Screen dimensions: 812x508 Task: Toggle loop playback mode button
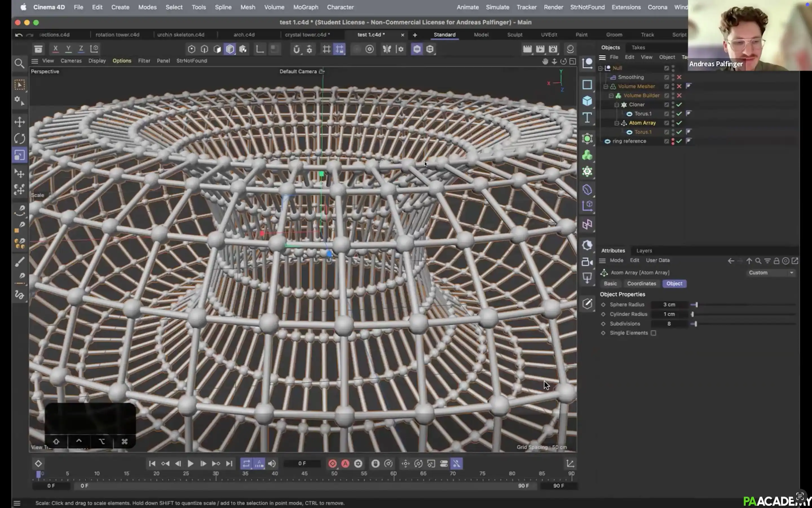pyautogui.click(x=246, y=464)
